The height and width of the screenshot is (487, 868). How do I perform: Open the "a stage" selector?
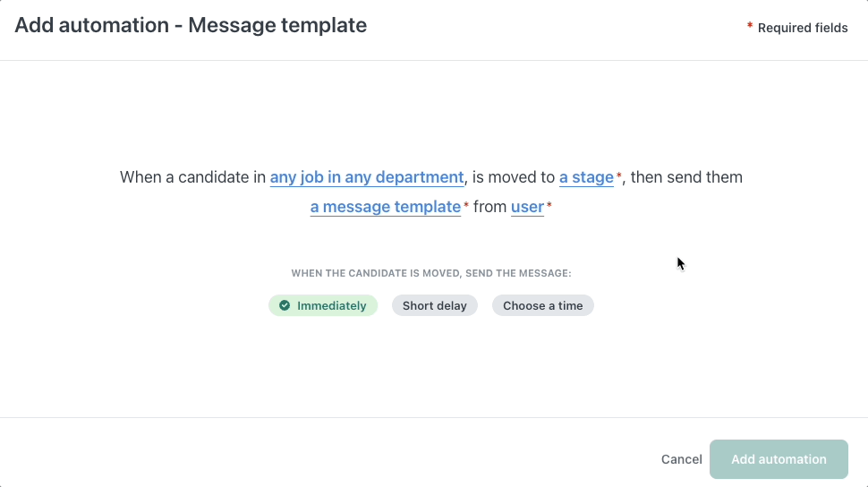pyautogui.click(x=586, y=177)
